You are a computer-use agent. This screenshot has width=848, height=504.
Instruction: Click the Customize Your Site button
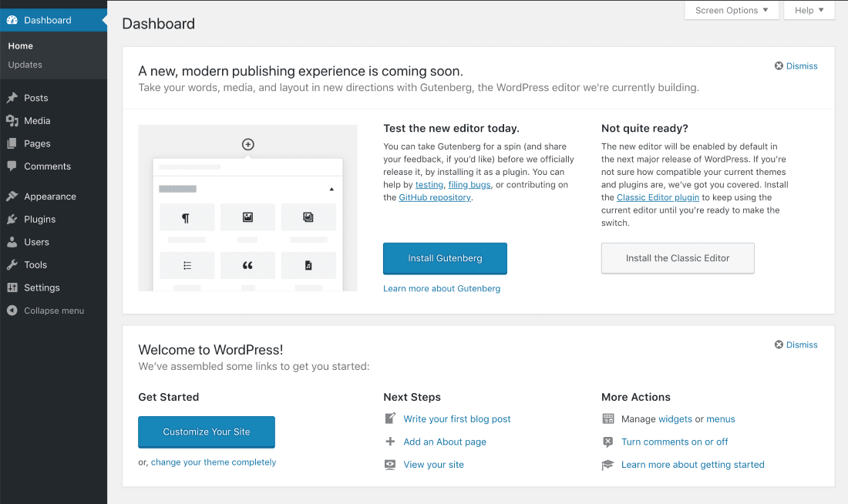(207, 432)
